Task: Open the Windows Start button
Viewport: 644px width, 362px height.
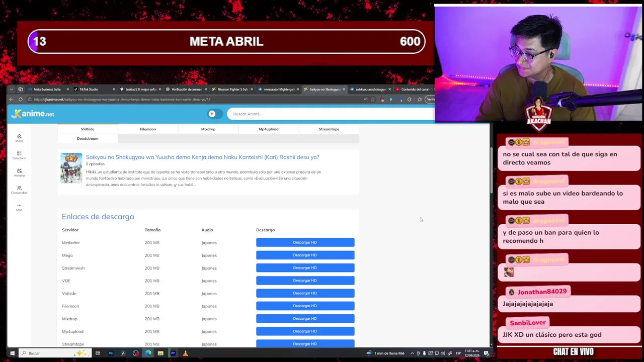Action: click(12, 353)
